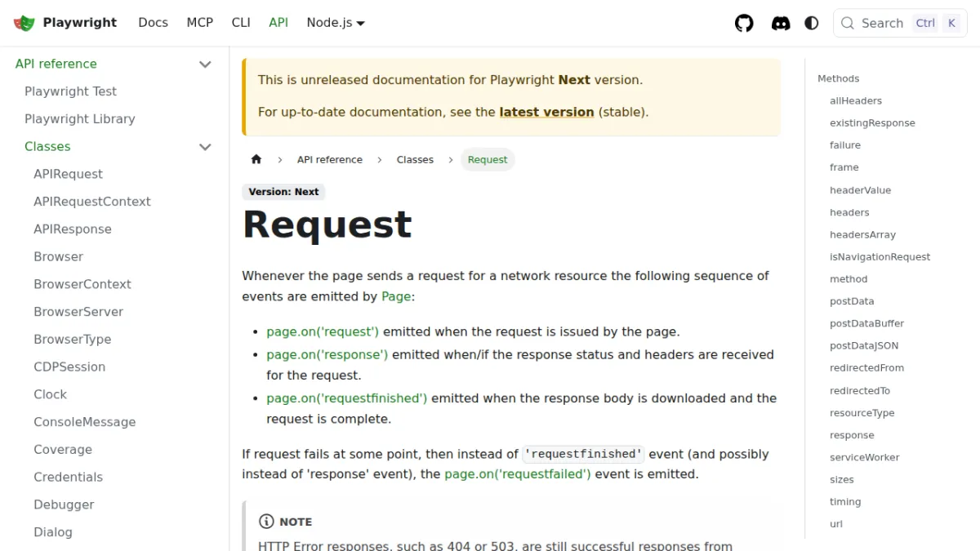Viewport: 980px width, 551px height.
Task: Open the MCP navbar item
Action: coord(199,23)
